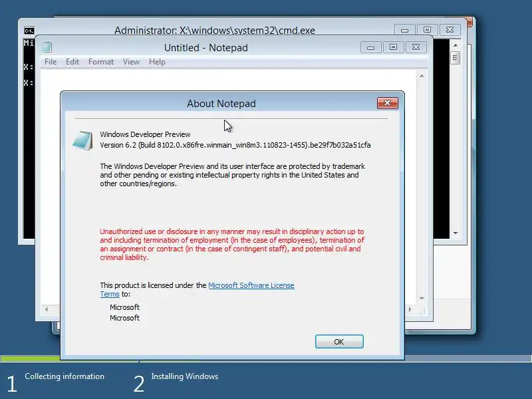Click the Notepad window resize grip
Viewport: 532px width, 399px height.
423,311
